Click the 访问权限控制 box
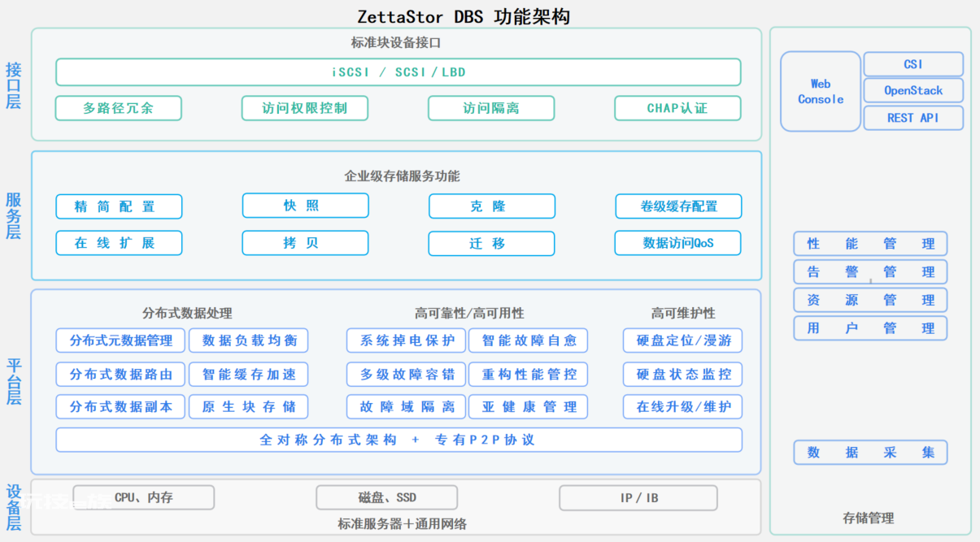 tap(305, 108)
